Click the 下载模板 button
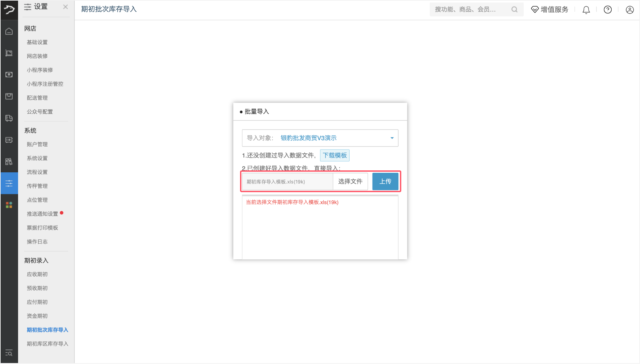Screen dimensions: 640x364 point(335,155)
